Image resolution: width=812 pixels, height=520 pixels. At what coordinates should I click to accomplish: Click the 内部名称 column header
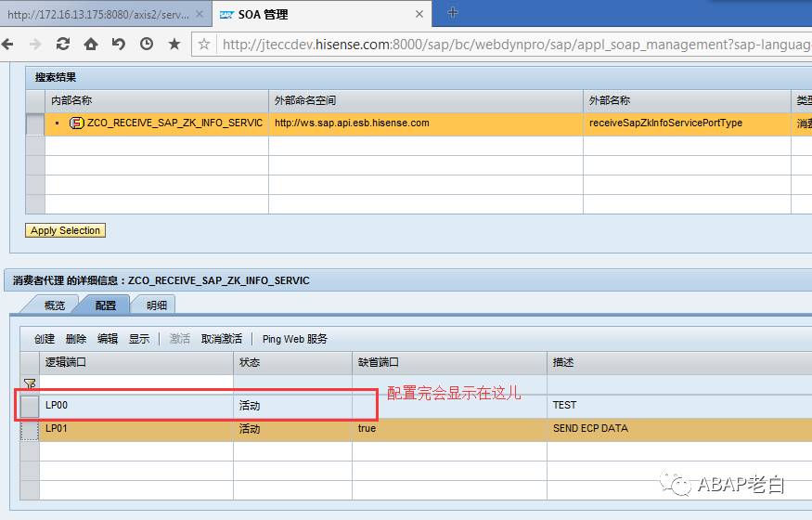157,100
